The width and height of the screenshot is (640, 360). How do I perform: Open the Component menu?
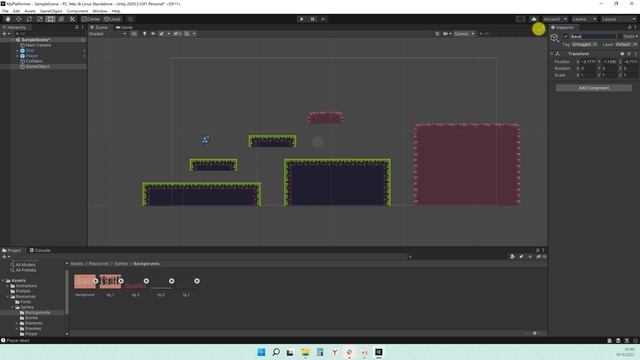pyautogui.click(x=77, y=11)
